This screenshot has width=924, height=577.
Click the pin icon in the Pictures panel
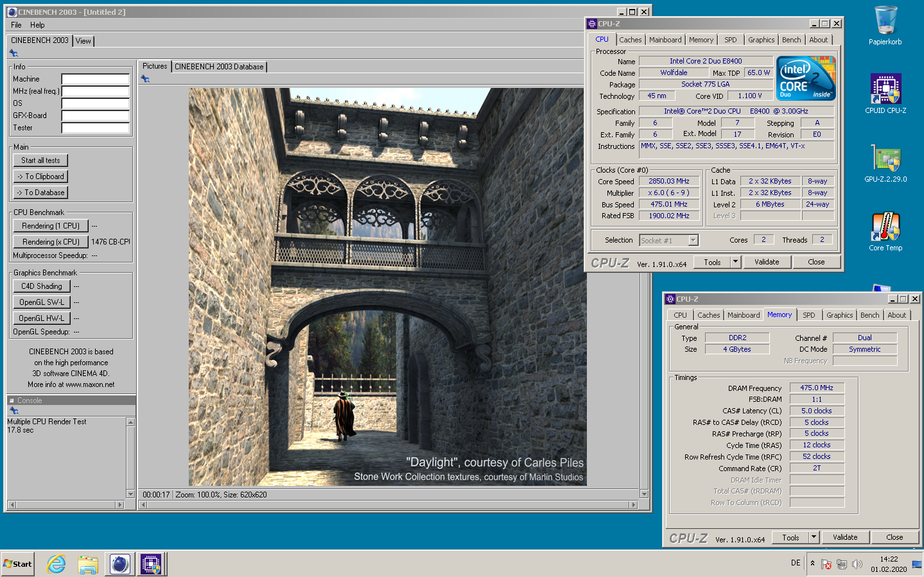[145, 79]
